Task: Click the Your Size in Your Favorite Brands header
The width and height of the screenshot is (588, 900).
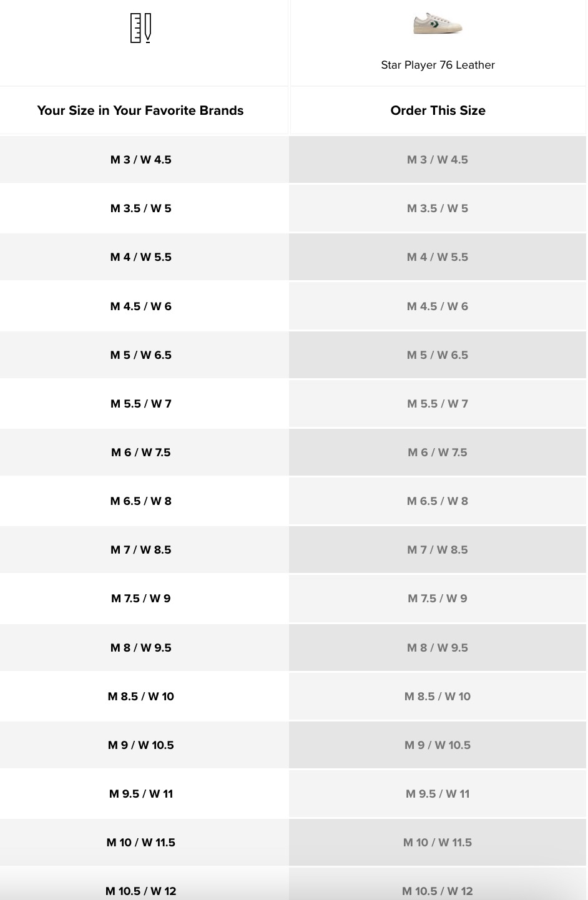Action: [140, 110]
